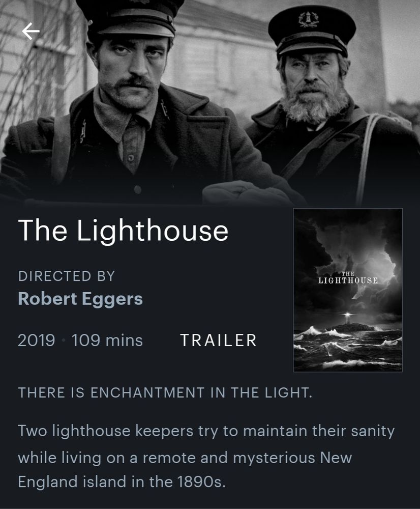
Task: Tap the synopsis line mentioning 1890s
Action: click(x=122, y=482)
